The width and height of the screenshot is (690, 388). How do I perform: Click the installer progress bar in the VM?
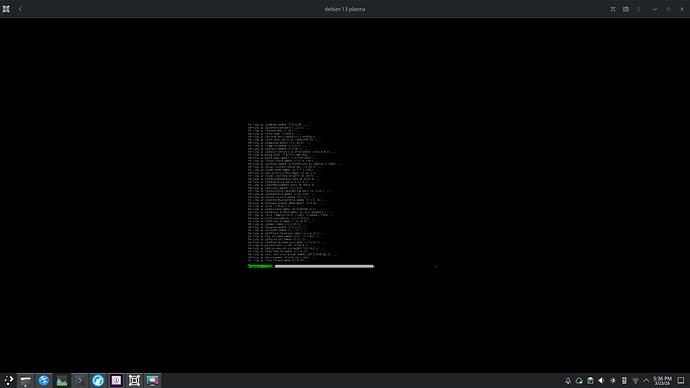click(x=324, y=266)
